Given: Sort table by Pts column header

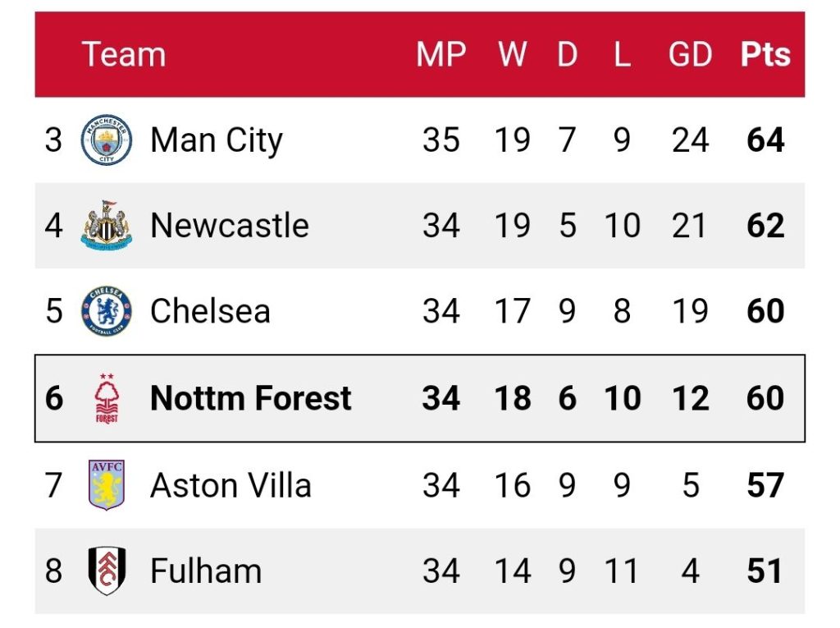Looking at the screenshot, I should coord(765,55).
